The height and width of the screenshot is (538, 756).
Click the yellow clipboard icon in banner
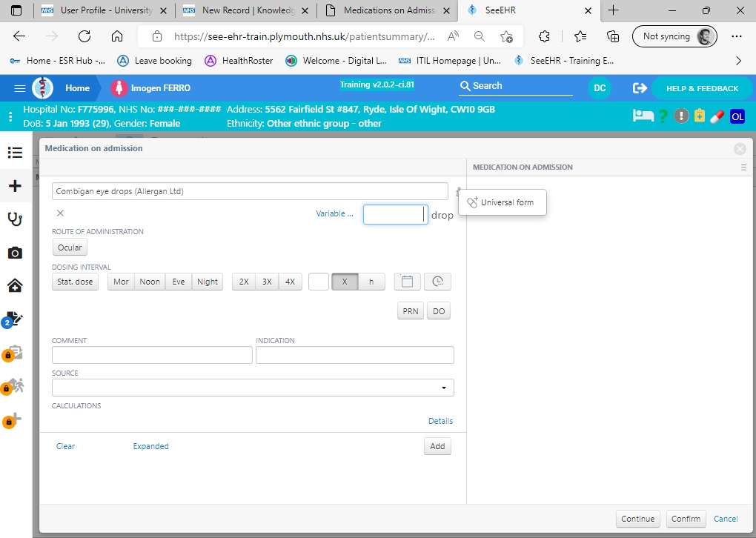tap(700, 116)
